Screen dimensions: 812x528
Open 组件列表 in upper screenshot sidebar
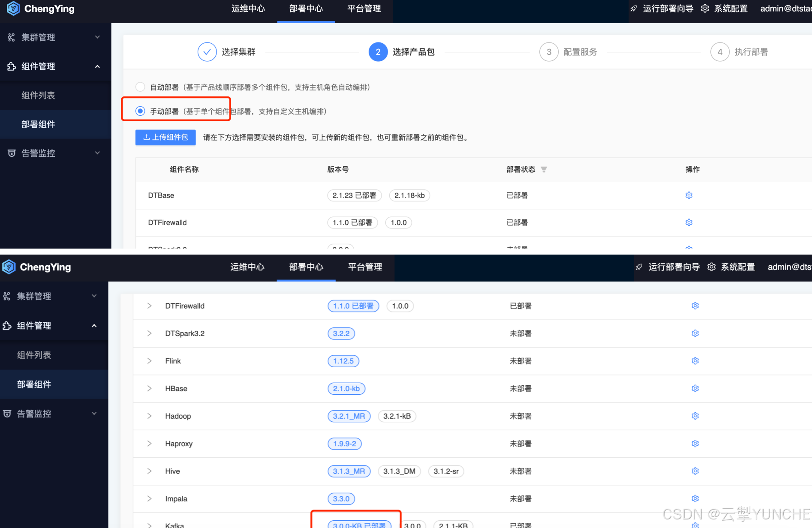pos(56,95)
